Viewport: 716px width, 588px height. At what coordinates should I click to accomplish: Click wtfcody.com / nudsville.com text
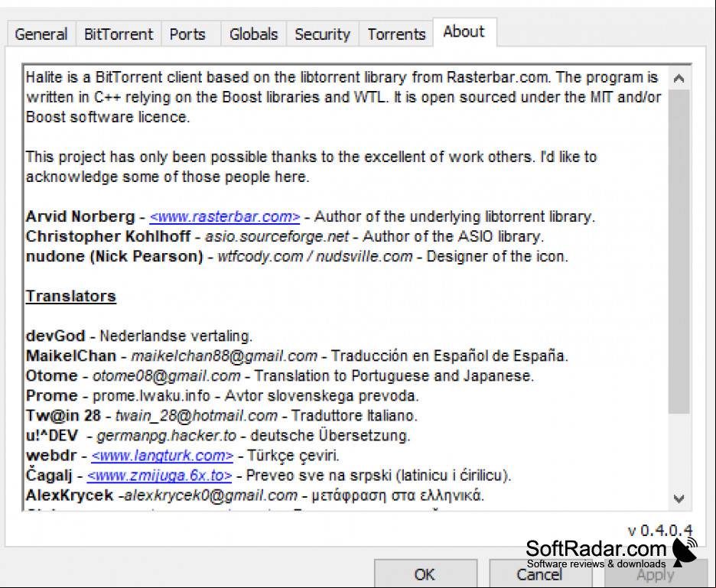(x=315, y=257)
